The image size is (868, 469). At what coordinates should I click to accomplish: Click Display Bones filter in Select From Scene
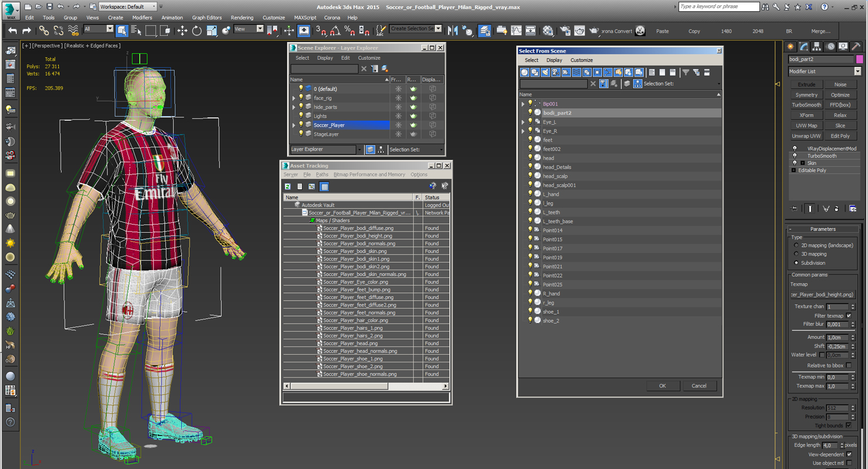click(x=607, y=72)
